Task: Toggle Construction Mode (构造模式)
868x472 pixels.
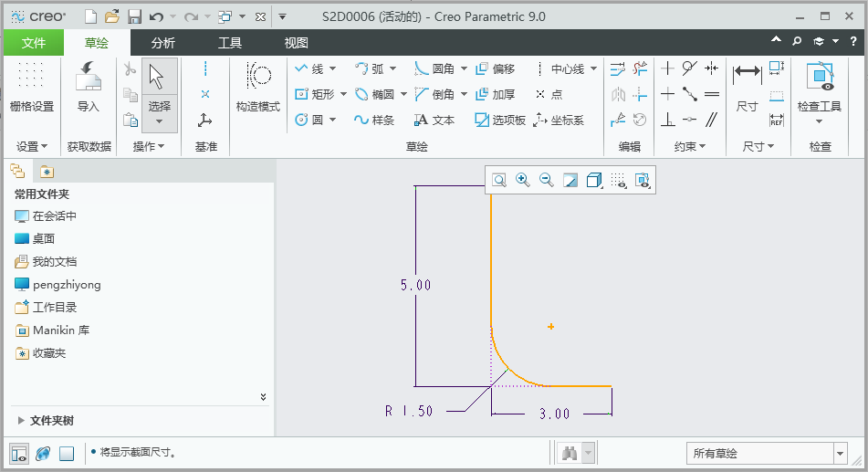Action: (258, 87)
